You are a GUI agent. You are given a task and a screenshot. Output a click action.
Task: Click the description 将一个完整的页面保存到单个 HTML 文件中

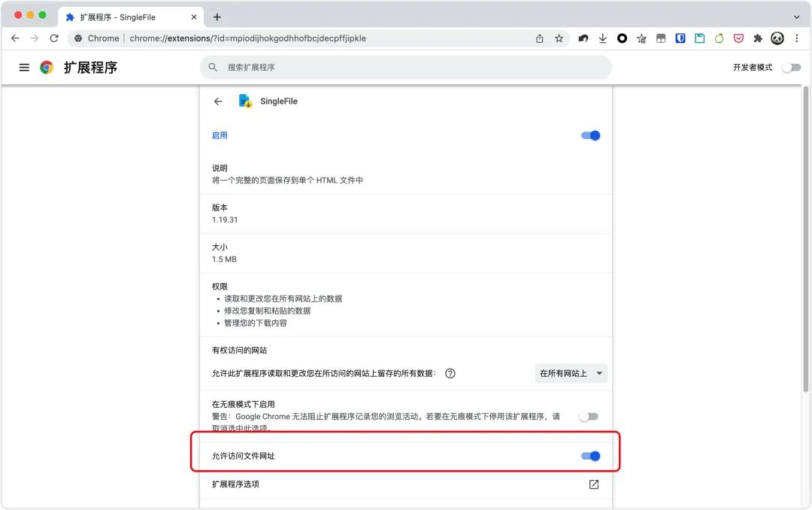[x=287, y=181]
